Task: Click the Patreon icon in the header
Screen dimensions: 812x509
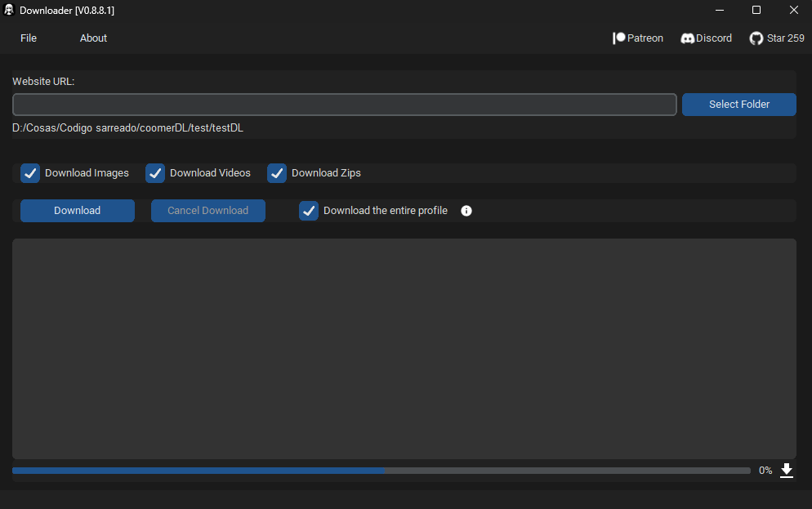Action: click(x=618, y=38)
